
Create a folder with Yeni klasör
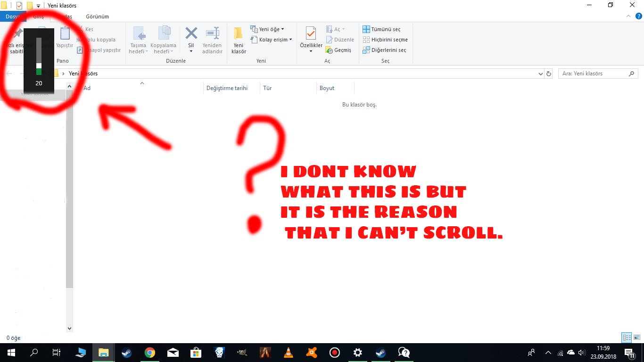239,40
